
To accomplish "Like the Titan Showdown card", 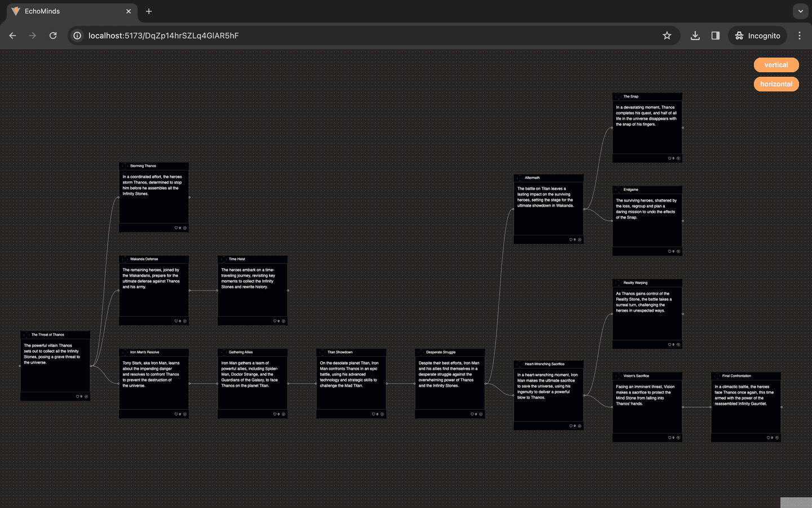I will (373, 414).
